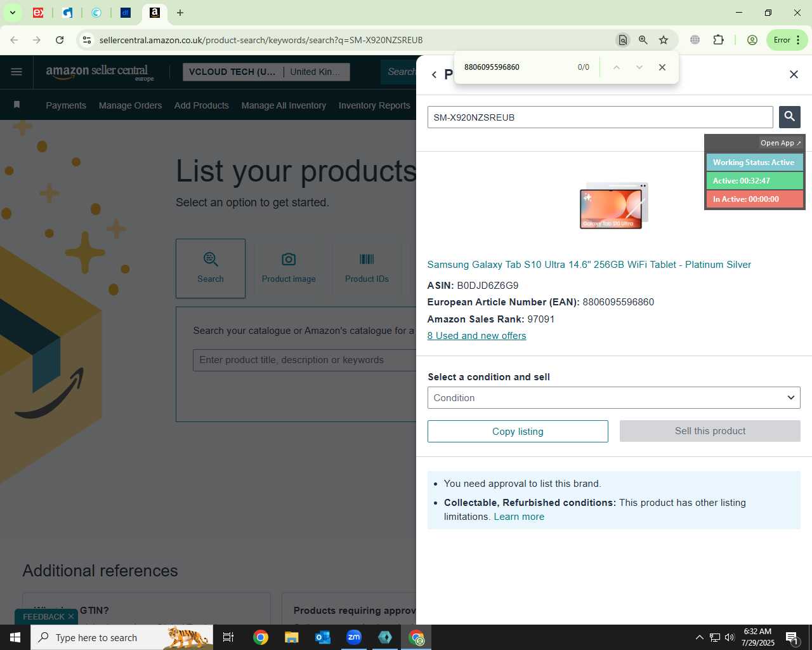Screen dimensions: 812x650
Task: Select the ASIN value B0DJD6Z6G9
Action: [487, 286]
